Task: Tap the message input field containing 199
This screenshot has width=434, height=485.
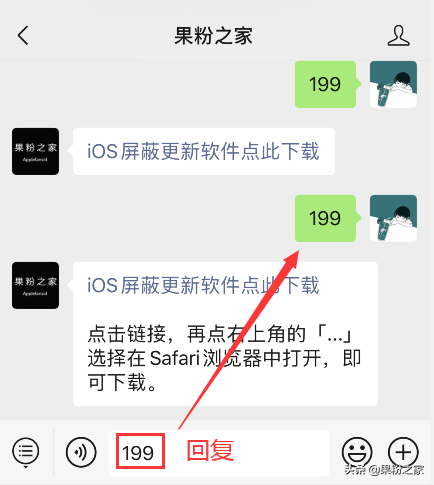Action: click(x=219, y=452)
